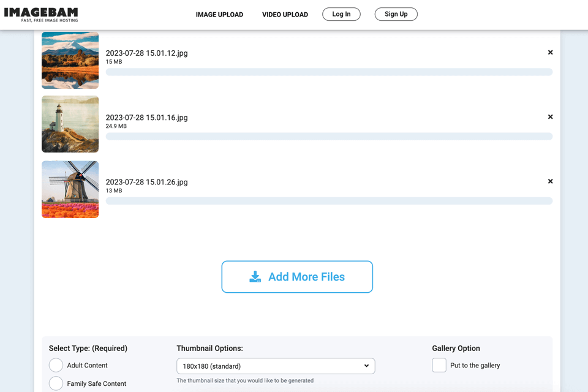Click progress bar for 15.01.12.jpg
This screenshot has width=588, height=392.
click(x=329, y=72)
